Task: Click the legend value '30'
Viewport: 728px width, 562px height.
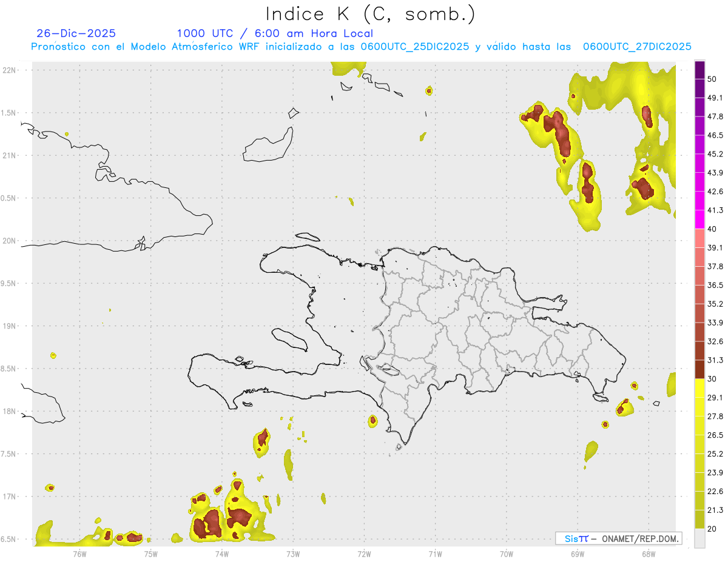Action: click(x=713, y=379)
